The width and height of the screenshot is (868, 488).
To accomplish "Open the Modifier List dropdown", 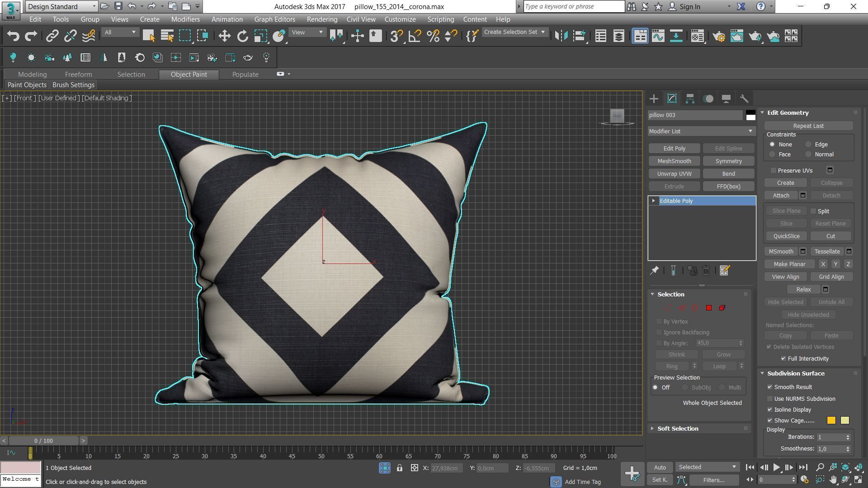I will pyautogui.click(x=702, y=131).
